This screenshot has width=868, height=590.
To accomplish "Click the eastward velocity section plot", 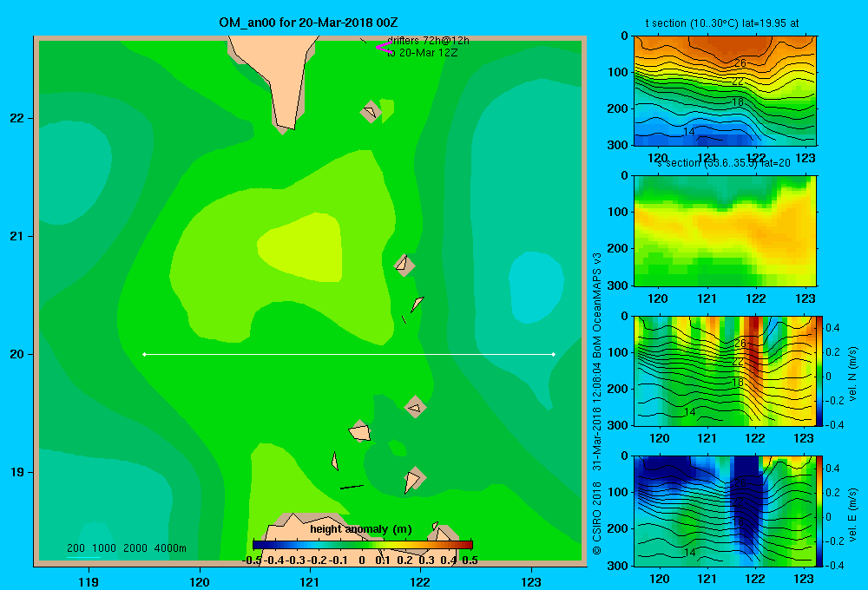I will [725, 511].
